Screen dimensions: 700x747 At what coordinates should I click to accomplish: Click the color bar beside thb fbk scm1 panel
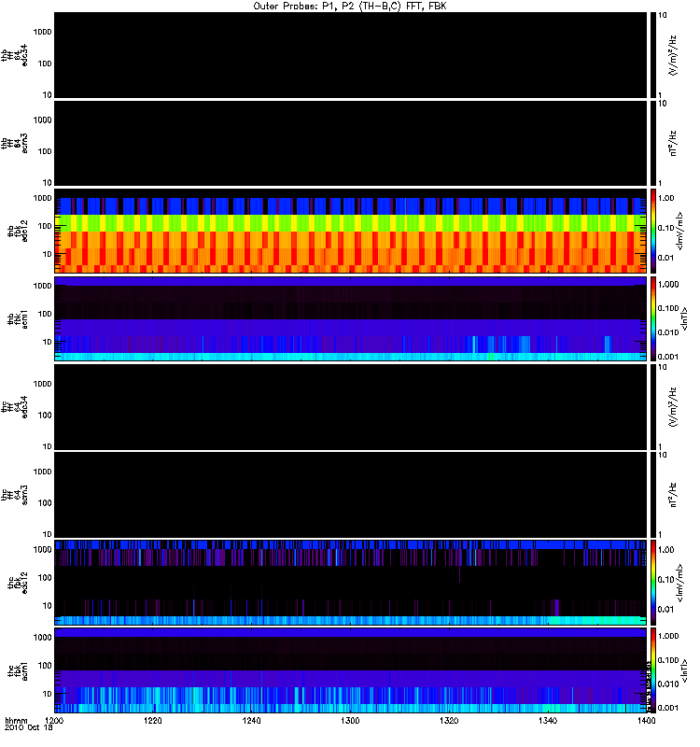[652, 318]
